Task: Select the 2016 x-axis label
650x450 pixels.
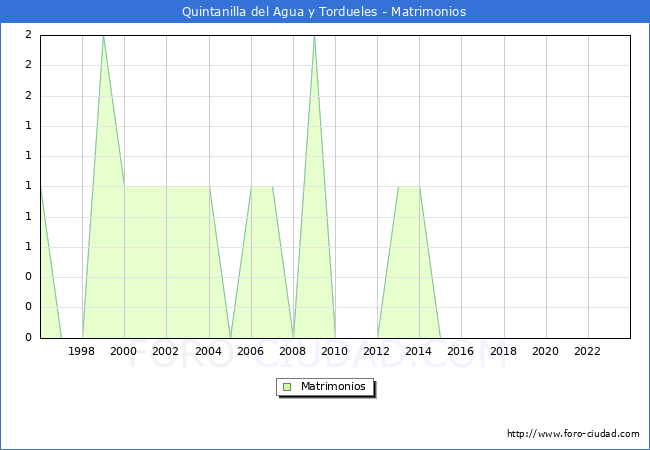Action: point(460,351)
